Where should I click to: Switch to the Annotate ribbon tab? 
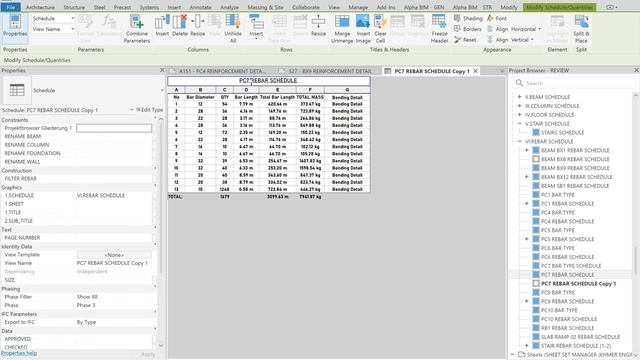coord(200,7)
